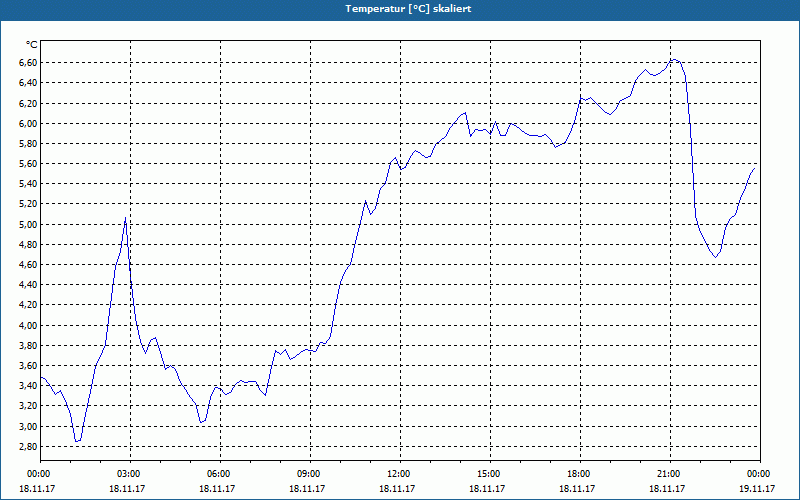Pick the "09:00" time label
Viewport: 800px width, 500px height.
pos(308,474)
